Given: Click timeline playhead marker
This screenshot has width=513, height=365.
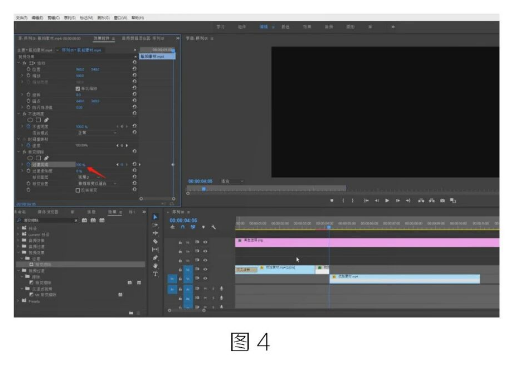Looking at the screenshot, I should [x=329, y=227].
